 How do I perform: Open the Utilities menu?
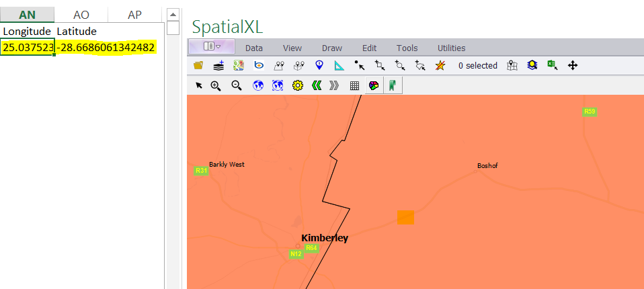point(451,48)
